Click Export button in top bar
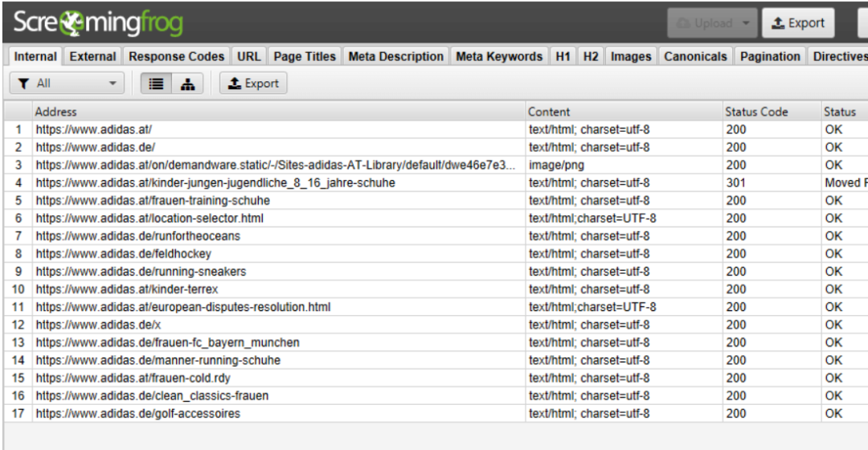This screenshot has width=868, height=450. pos(798,23)
